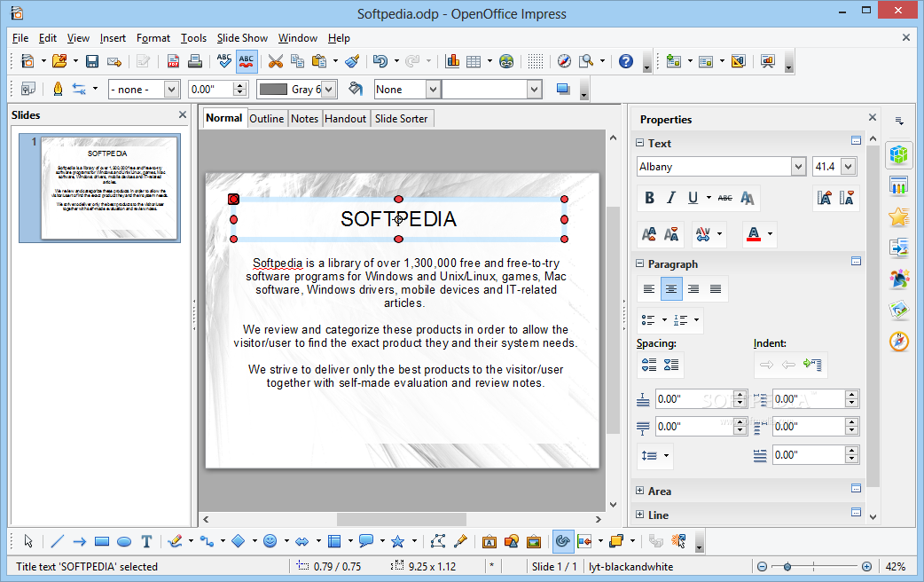Viewport: 924px width, 582px height.
Task: Expand the Line section
Action: tap(640, 515)
